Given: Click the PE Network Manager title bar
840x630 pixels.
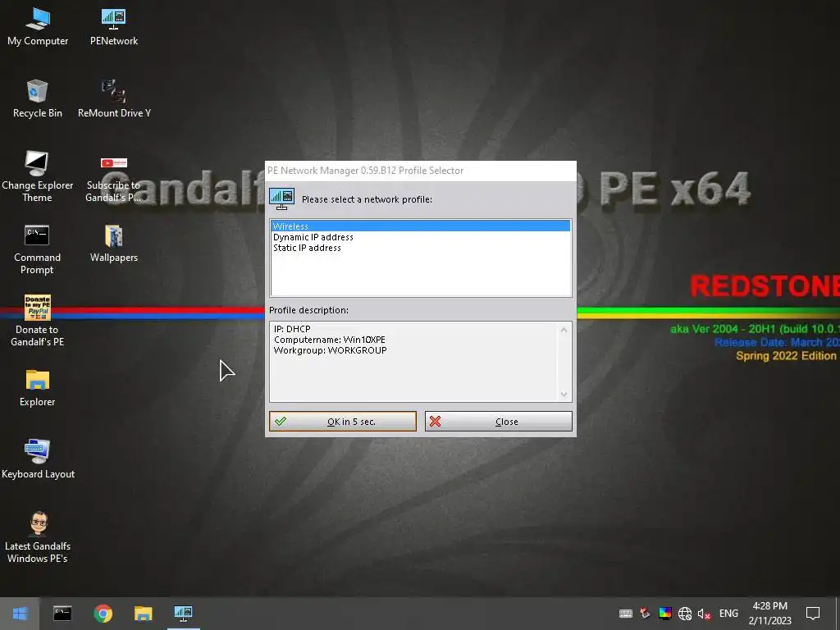Looking at the screenshot, I should [421, 171].
